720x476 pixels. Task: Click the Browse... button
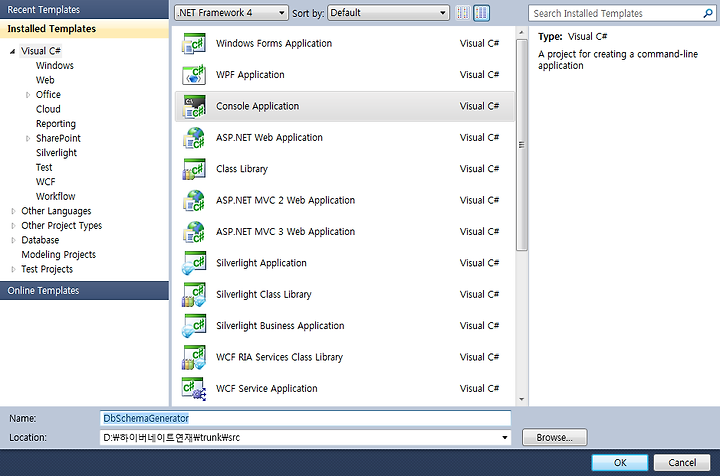[554, 437]
